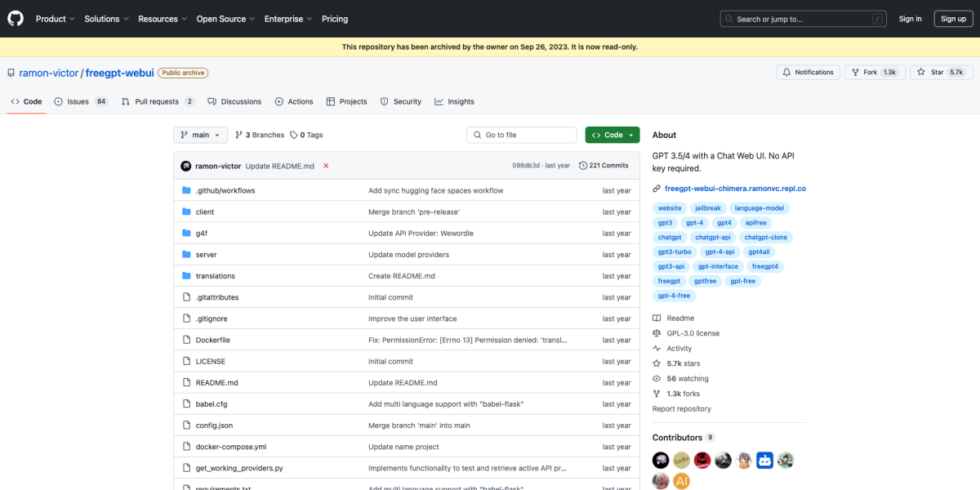Click the Notifications bell button

(x=808, y=72)
